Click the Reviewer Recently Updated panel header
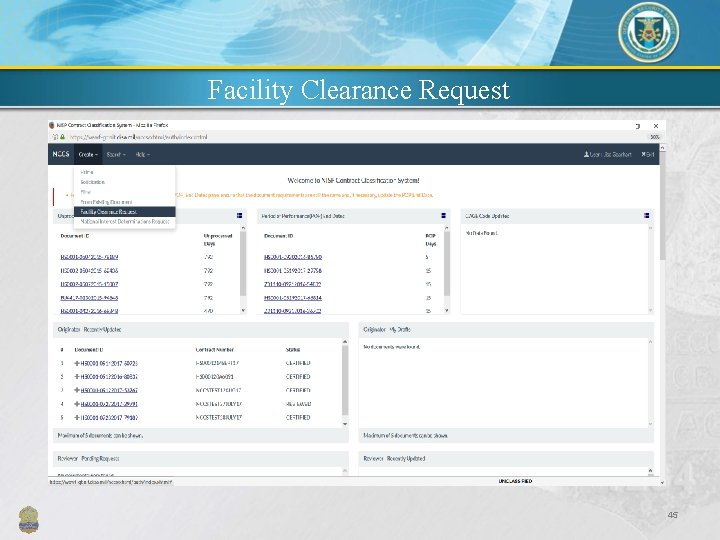This screenshot has height=540, width=720. pyautogui.click(x=506, y=459)
